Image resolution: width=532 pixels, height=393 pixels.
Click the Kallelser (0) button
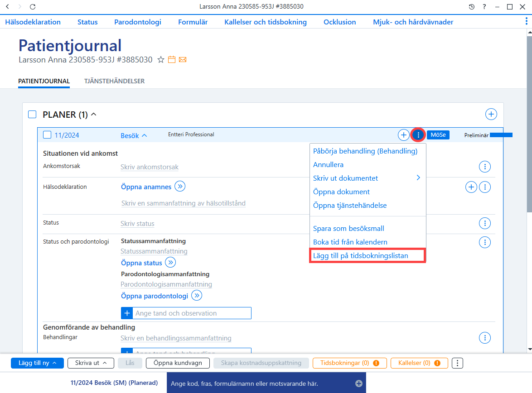(x=419, y=363)
